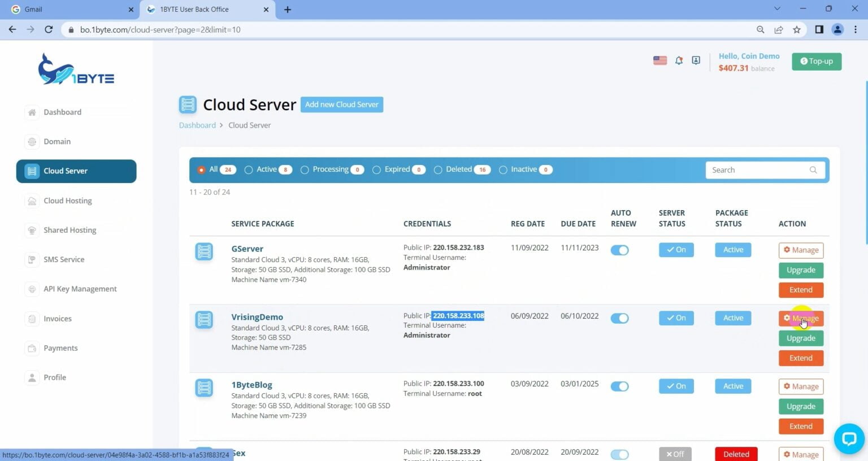Click Add new Cloud Server button
Viewport: 868px width, 461px height.
[342, 105]
